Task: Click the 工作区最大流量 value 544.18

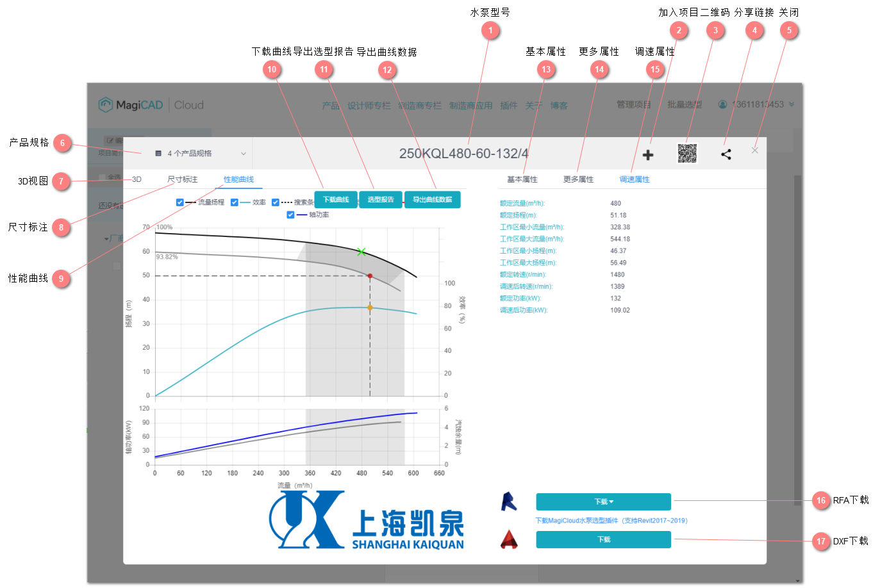Action: click(620, 239)
